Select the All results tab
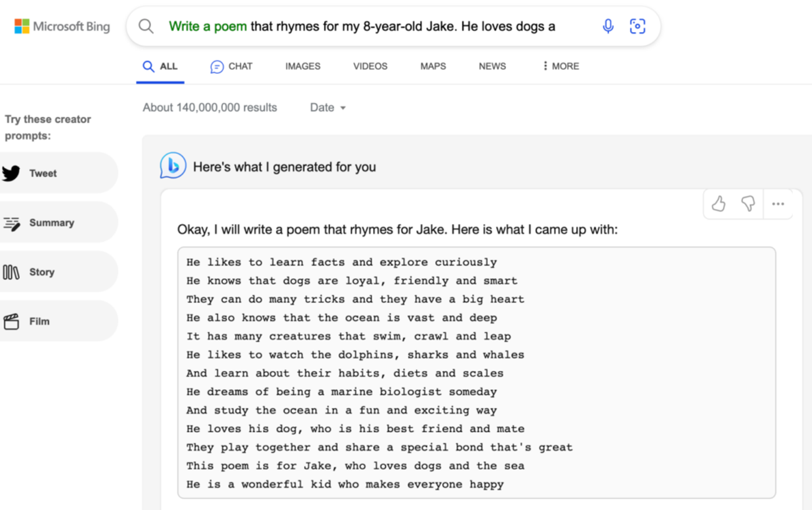Viewport: 812px width, 510px height. [160, 67]
